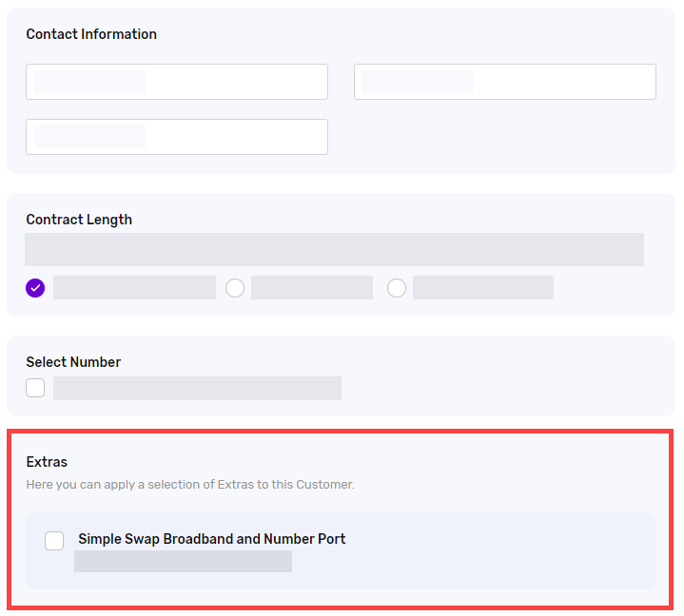Click the grey label beside the checked radio

tap(134, 287)
